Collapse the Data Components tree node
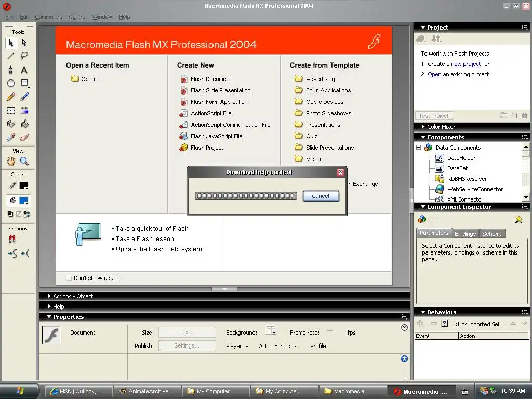This screenshot has height=399, width=532. [419, 148]
